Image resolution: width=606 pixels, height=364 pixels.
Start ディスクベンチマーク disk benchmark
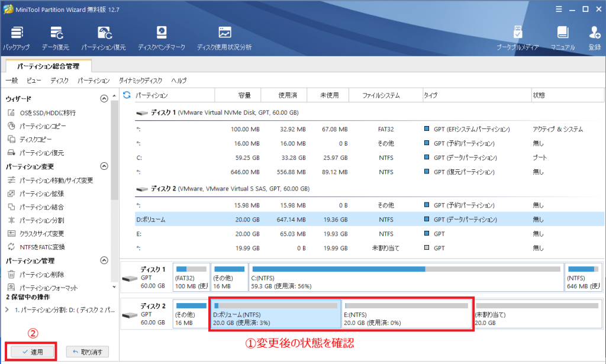point(162,38)
